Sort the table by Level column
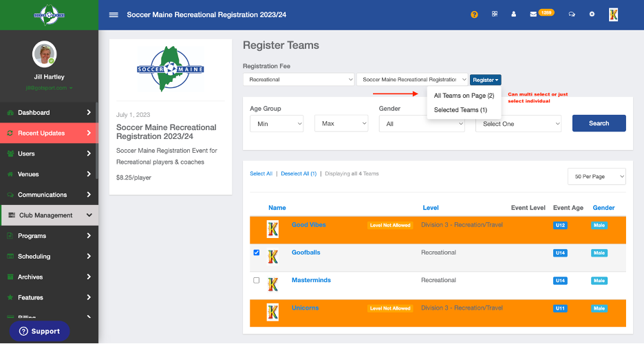The image size is (644, 344). click(431, 208)
